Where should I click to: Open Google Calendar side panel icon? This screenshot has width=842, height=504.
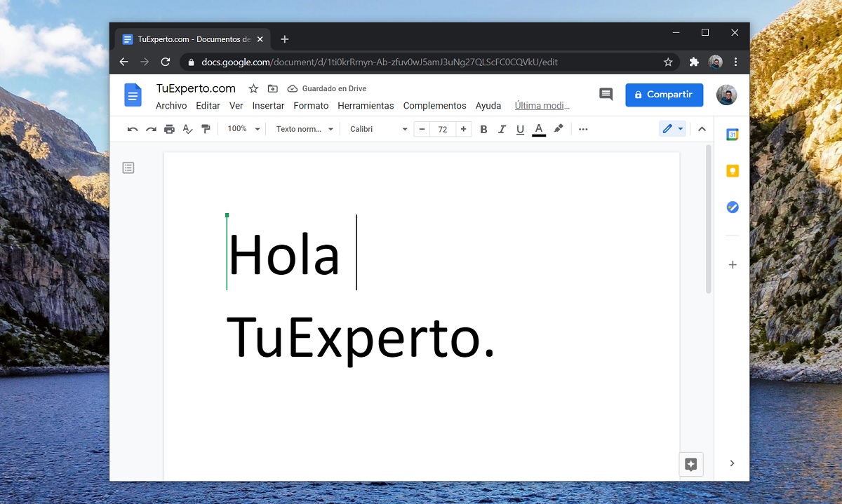point(732,135)
